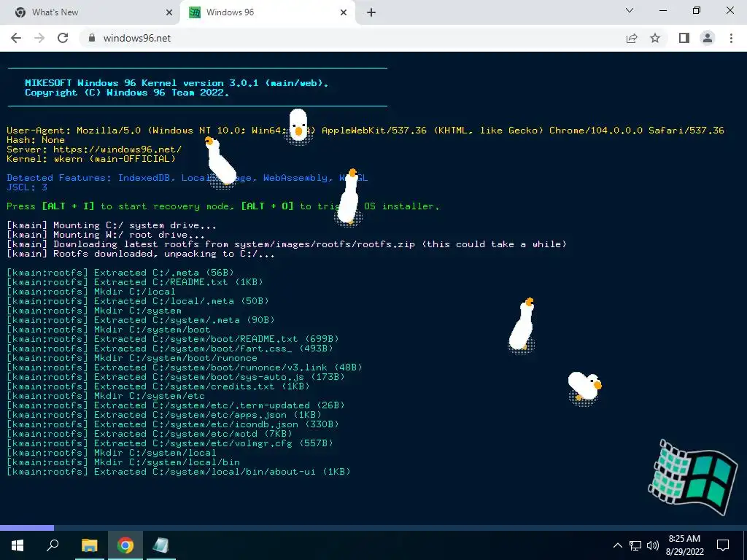The height and width of the screenshot is (560, 747).
Task: Click the goose over the User-Agent line
Action: coord(298,126)
